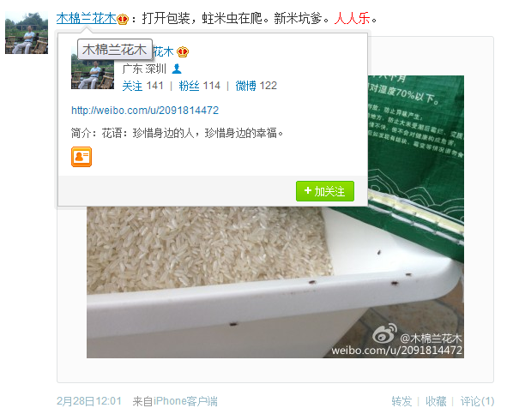This screenshot has width=519, height=420.
Task: Click the crown icon beside the post username
Action: pos(123,19)
